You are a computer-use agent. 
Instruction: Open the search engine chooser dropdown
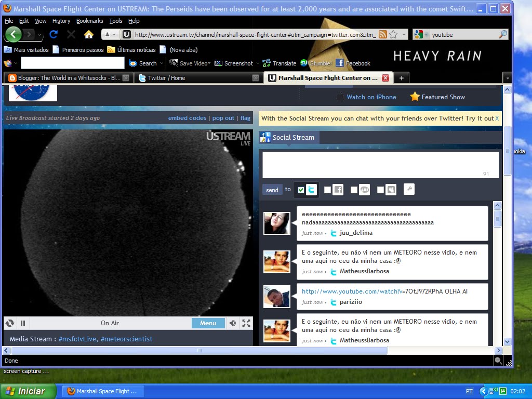pos(426,34)
